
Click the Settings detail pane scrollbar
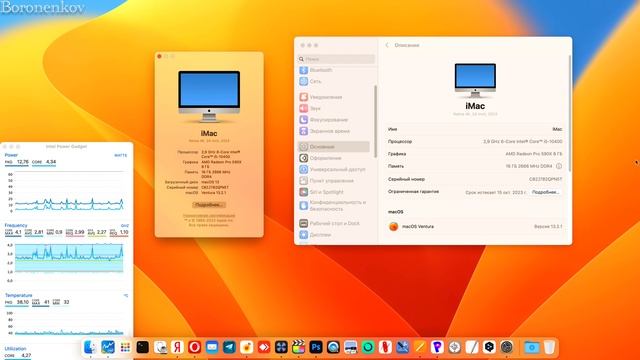click(x=569, y=113)
